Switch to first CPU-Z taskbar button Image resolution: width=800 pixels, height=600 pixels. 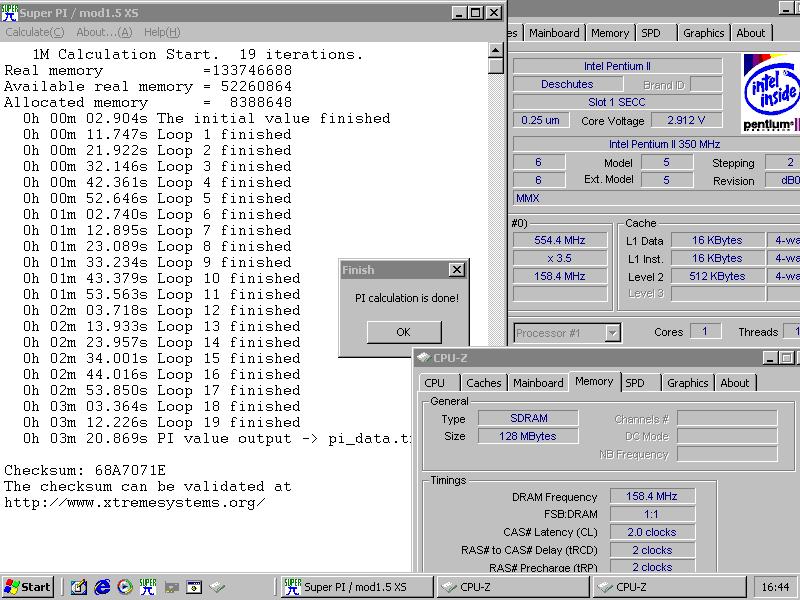513,587
